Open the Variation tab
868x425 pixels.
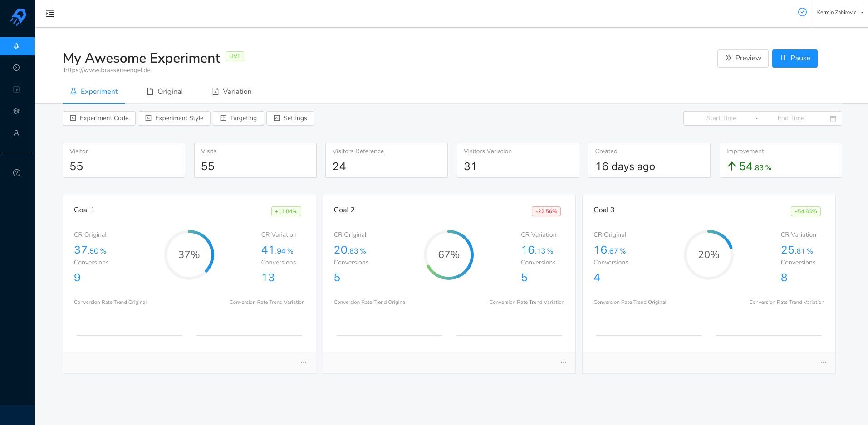pyautogui.click(x=231, y=91)
